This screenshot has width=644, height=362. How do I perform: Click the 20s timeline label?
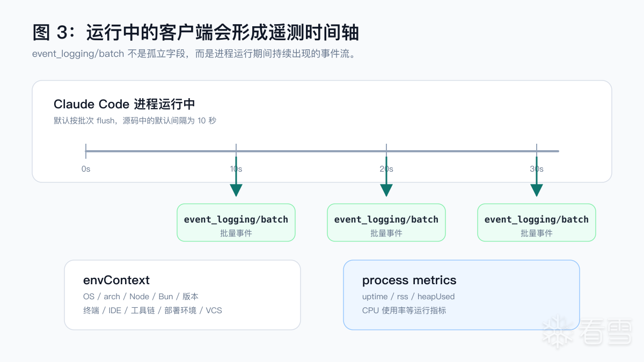[386, 169]
